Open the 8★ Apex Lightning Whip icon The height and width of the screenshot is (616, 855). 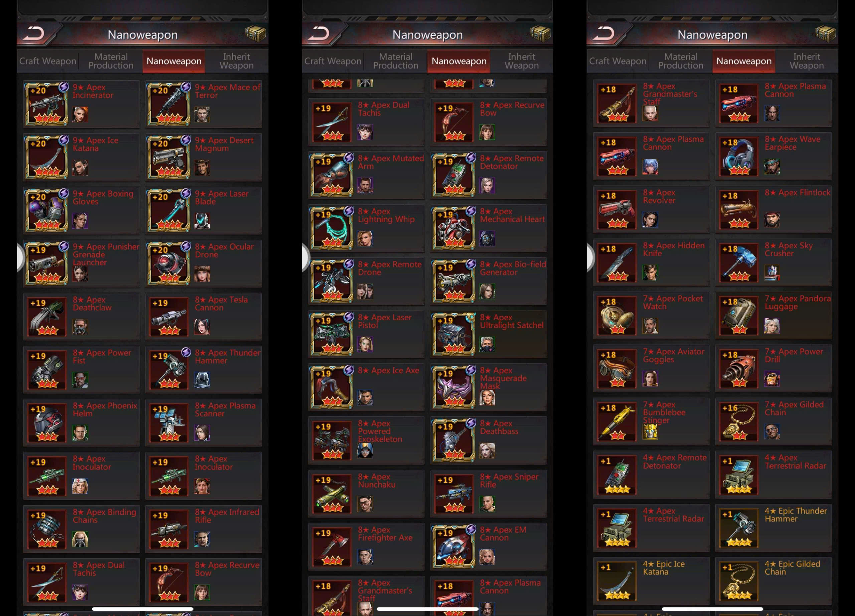tap(332, 228)
